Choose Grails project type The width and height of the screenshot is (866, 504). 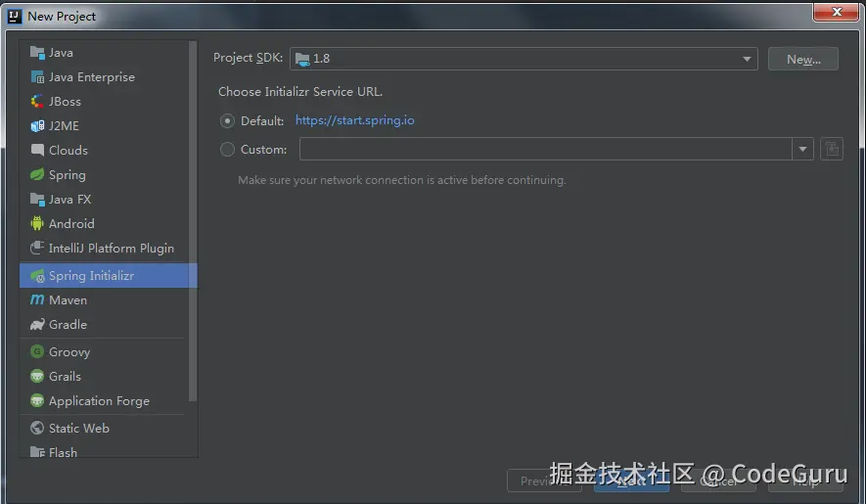click(104, 377)
